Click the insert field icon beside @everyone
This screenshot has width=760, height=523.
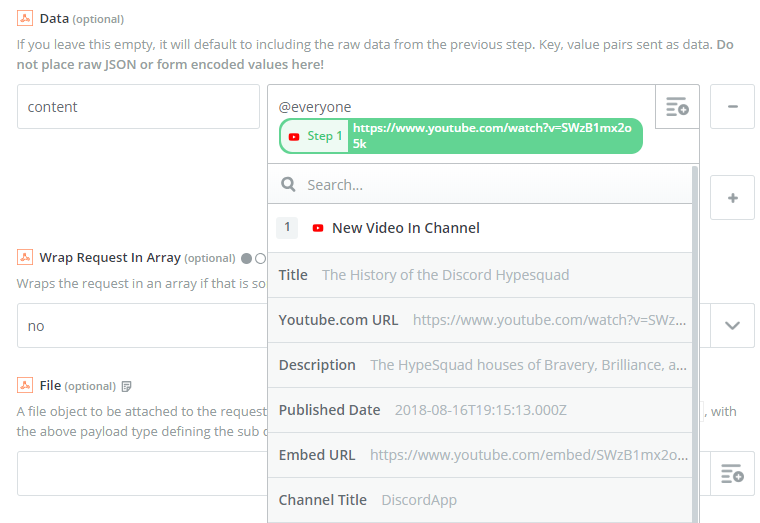pyautogui.click(x=677, y=107)
